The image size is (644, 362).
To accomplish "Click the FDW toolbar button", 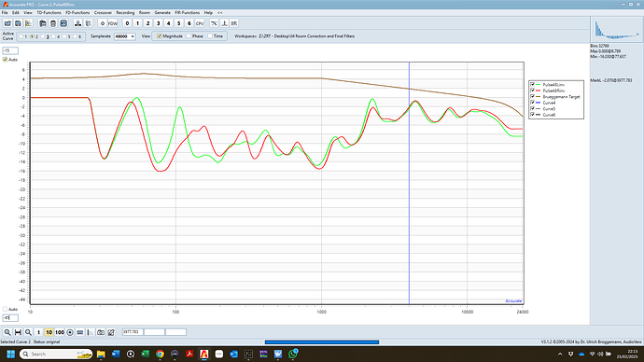I will [x=113, y=23].
